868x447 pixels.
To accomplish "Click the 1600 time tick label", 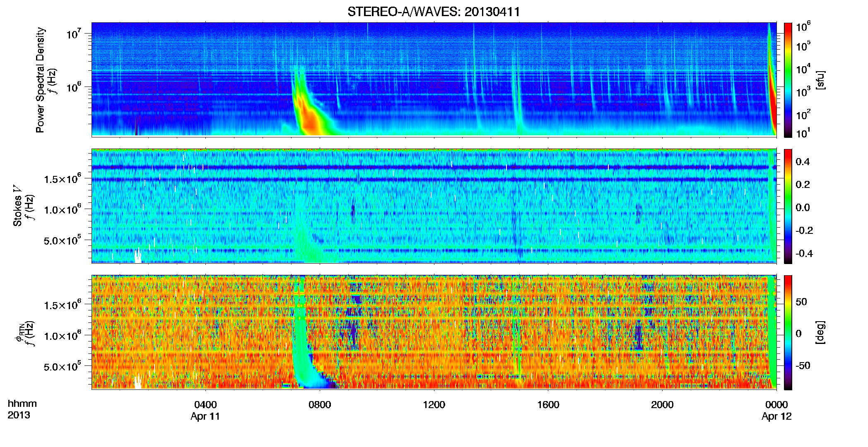I will coord(548,404).
